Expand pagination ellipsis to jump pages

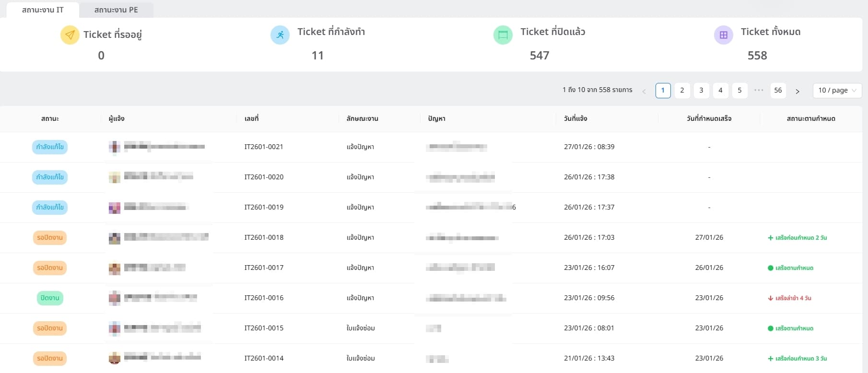click(759, 90)
